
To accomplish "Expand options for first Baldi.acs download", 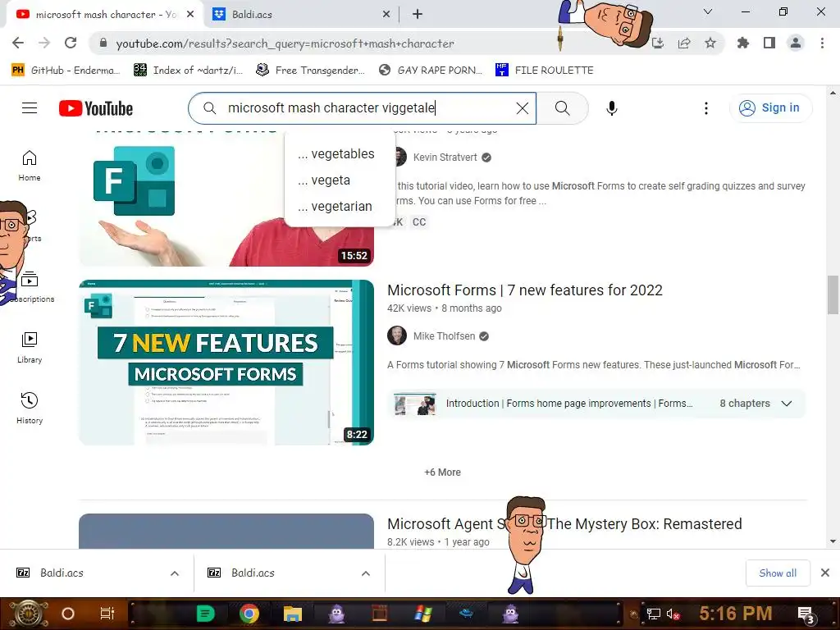I will pos(175,573).
